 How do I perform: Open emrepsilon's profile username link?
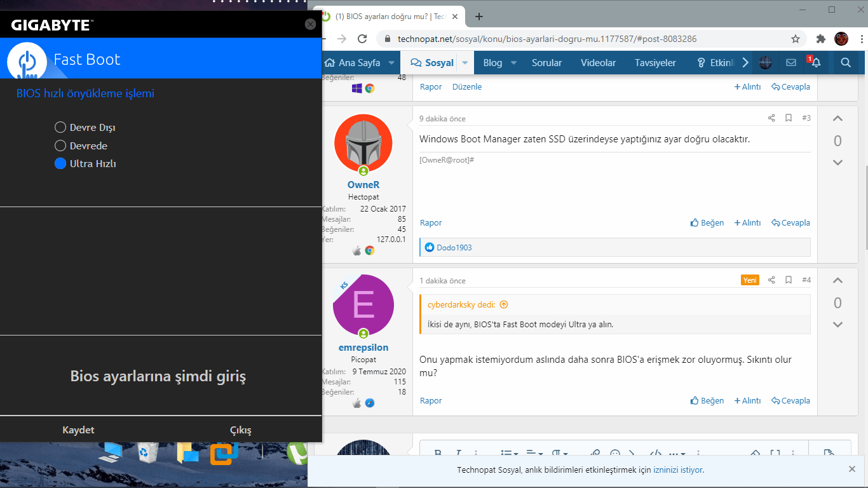363,348
